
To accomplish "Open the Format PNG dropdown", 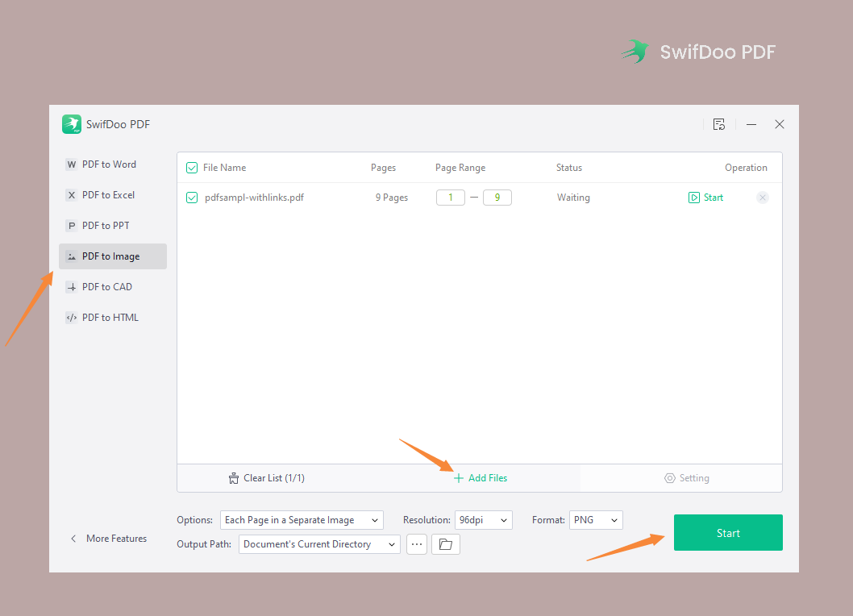I will click(x=597, y=520).
